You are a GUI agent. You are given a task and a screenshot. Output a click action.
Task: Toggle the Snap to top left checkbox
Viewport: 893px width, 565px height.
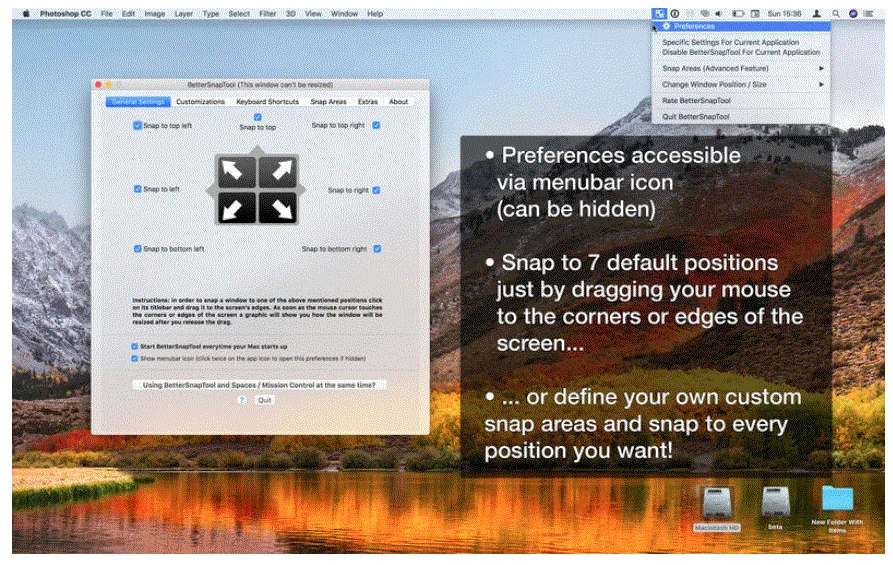137,125
